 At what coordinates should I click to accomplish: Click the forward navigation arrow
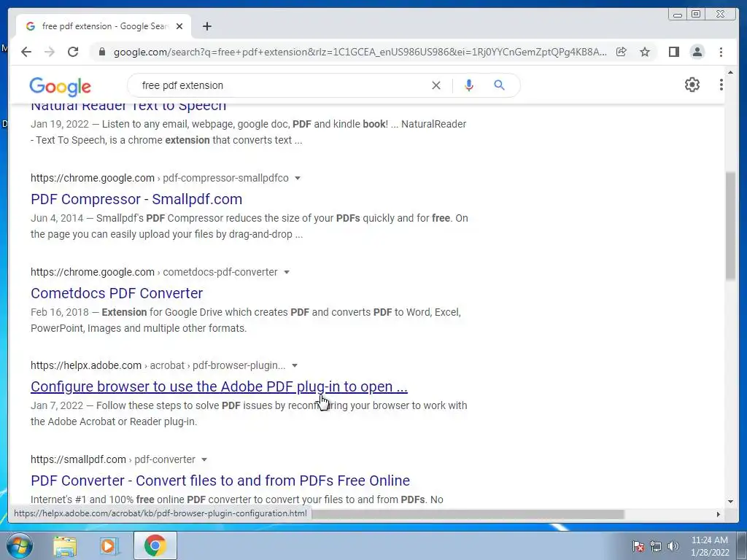[50, 52]
